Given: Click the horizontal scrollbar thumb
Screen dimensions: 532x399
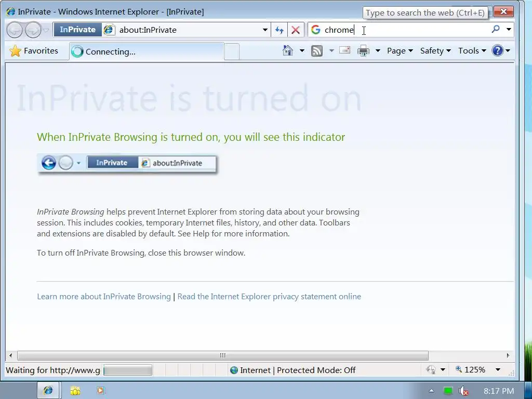Looking at the screenshot, I should (223, 355).
